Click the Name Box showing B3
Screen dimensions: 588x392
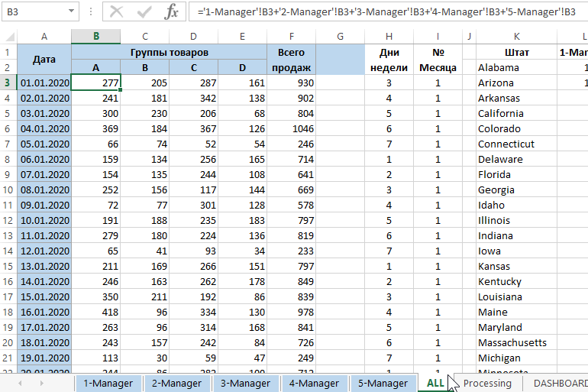34,11
